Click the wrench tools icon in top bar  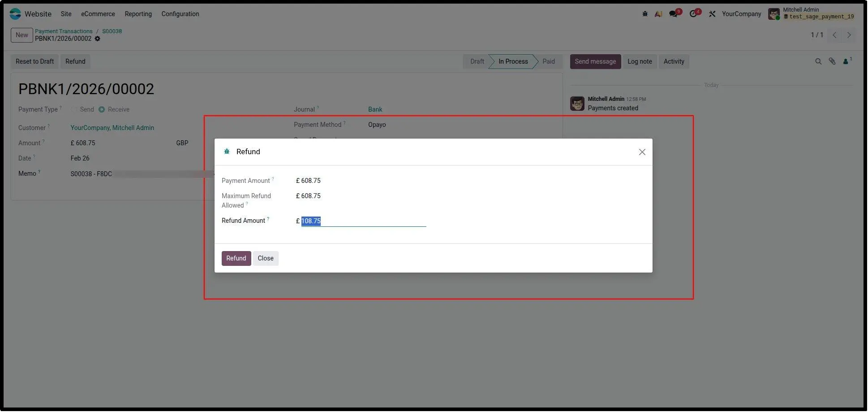pyautogui.click(x=713, y=14)
